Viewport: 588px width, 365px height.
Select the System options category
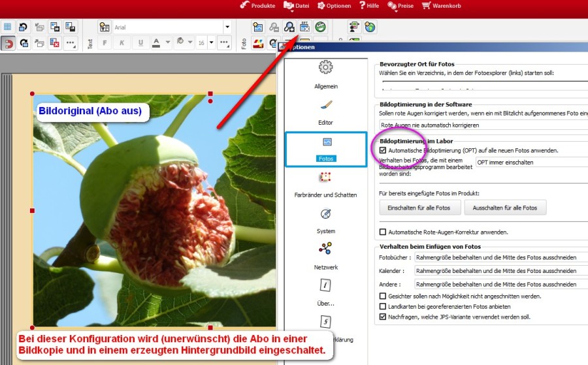click(x=326, y=221)
